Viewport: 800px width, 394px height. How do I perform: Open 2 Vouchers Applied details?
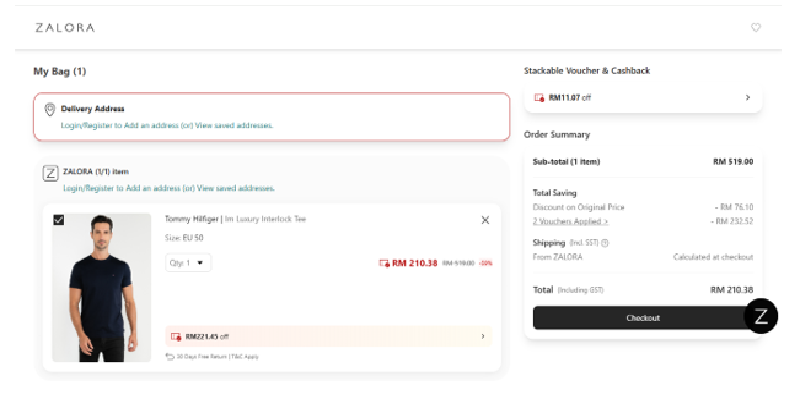tap(570, 221)
